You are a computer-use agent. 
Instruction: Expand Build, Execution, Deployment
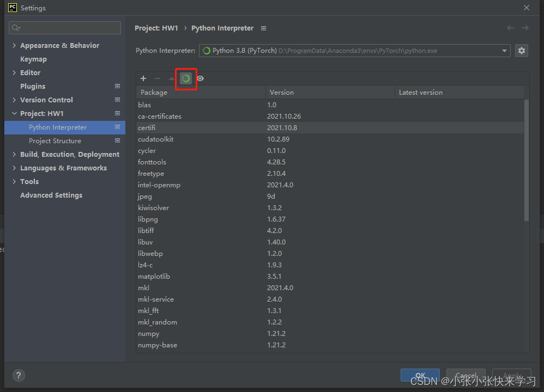tap(14, 154)
